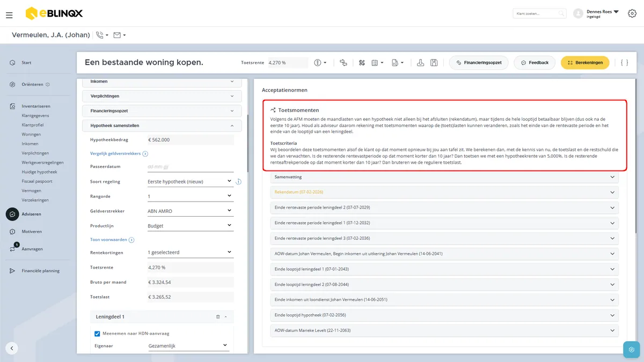Expand the Samenvatting section
The height and width of the screenshot is (362, 644).
444,177
